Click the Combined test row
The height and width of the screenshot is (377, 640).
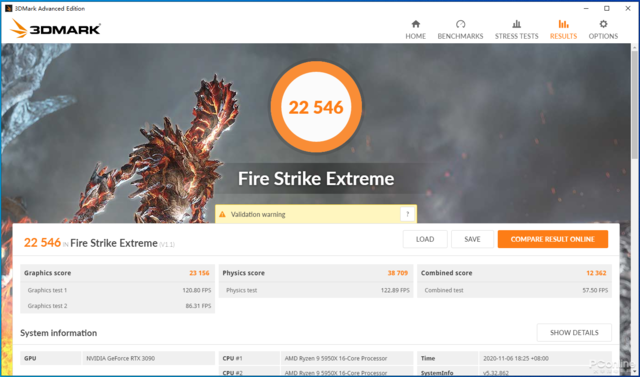pos(514,290)
